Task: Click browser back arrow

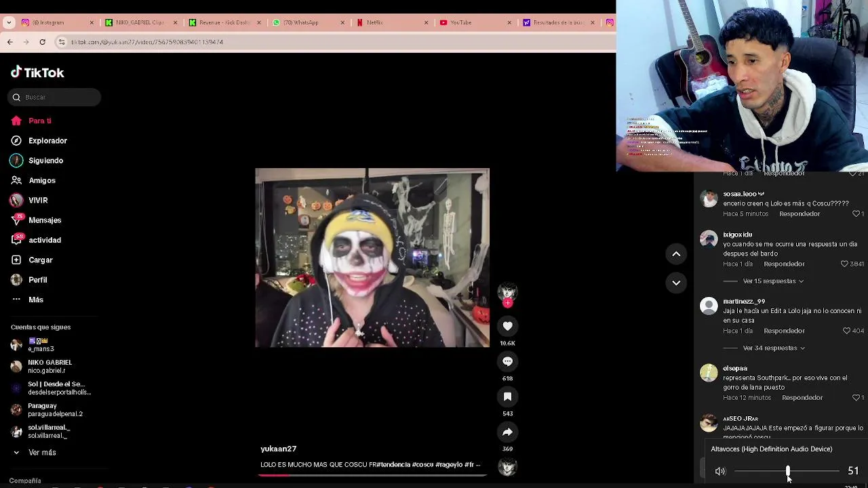Action: click(9, 42)
